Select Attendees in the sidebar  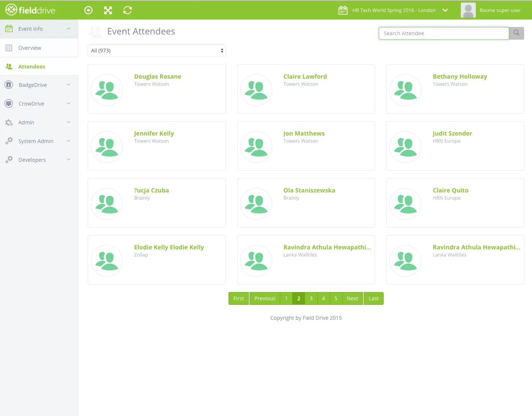coord(39,67)
